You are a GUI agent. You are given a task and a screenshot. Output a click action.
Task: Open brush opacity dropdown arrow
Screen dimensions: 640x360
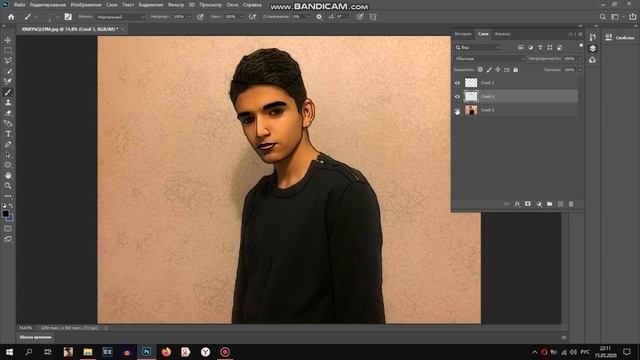[x=189, y=17]
